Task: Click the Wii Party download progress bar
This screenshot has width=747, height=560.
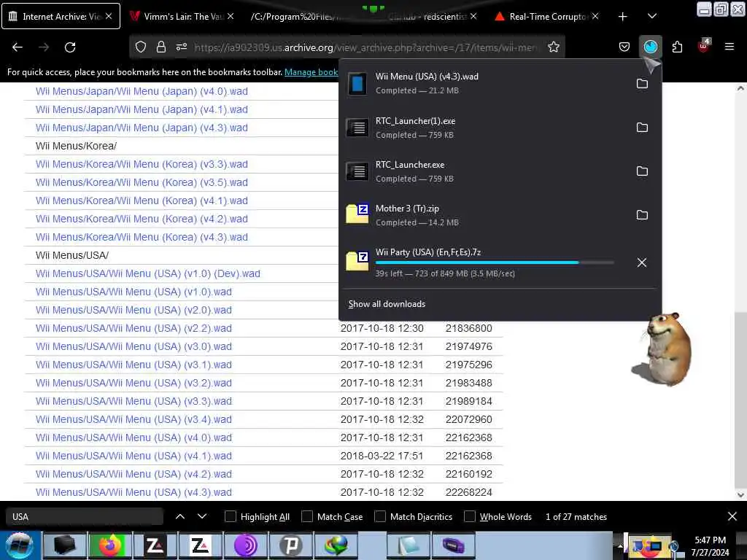Action: point(495,262)
